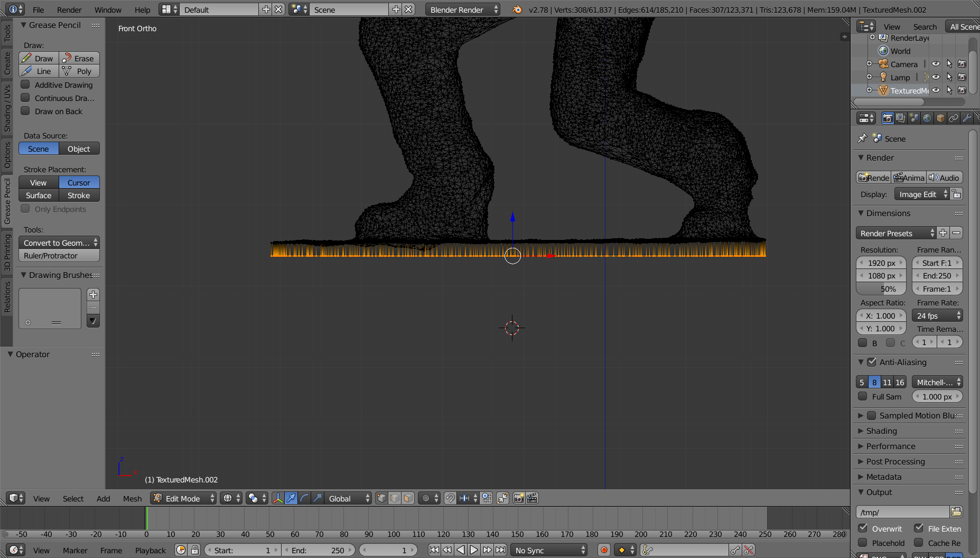The image size is (980, 558).
Task: Open the Render Layers properties tab
Action: pos(901,118)
